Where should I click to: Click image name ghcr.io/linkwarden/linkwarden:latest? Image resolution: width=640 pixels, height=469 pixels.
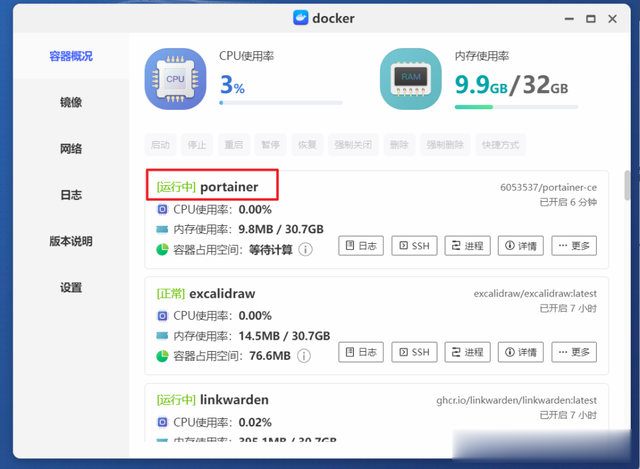516,400
